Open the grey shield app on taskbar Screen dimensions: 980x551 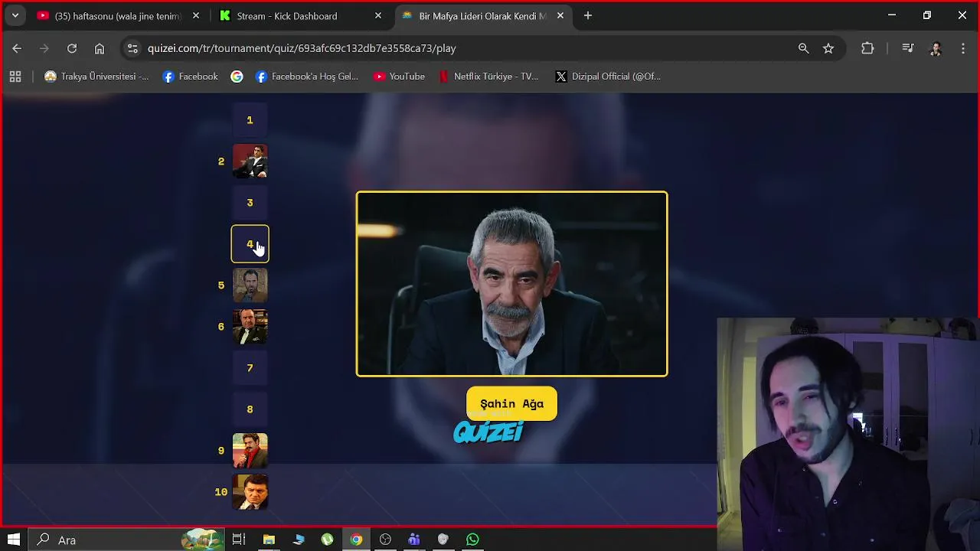[x=443, y=540]
